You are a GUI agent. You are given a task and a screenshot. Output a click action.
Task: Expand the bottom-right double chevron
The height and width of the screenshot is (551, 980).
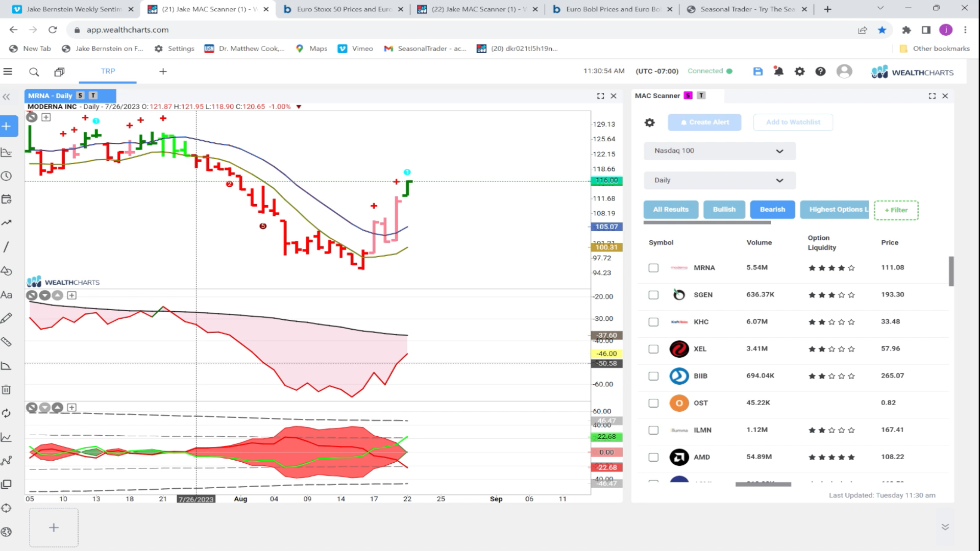click(x=945, y=527)
